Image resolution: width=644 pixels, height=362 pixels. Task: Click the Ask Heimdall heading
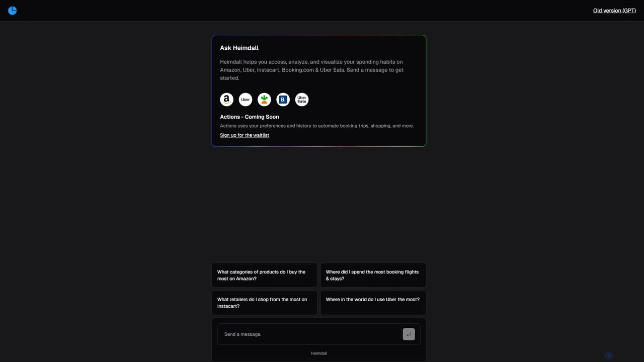coord(239,48)
